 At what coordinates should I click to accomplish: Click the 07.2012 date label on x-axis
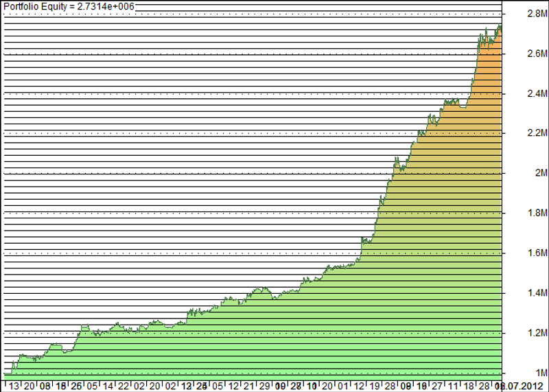click(x=524, y=387)
